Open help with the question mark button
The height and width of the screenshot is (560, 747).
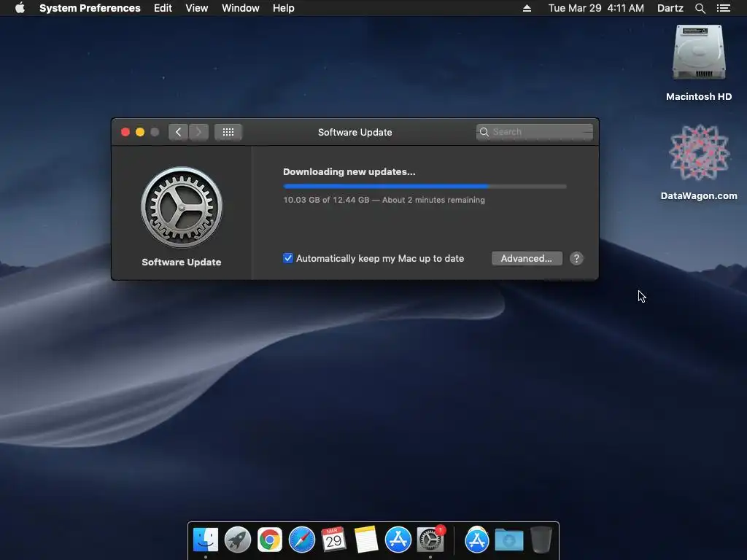pos(576,259)
